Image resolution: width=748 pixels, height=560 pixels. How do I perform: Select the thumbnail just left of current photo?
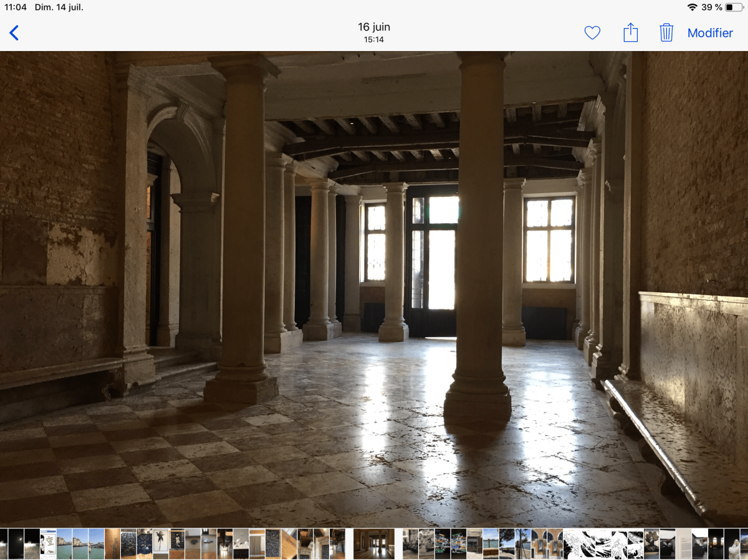tap(337, 544)
